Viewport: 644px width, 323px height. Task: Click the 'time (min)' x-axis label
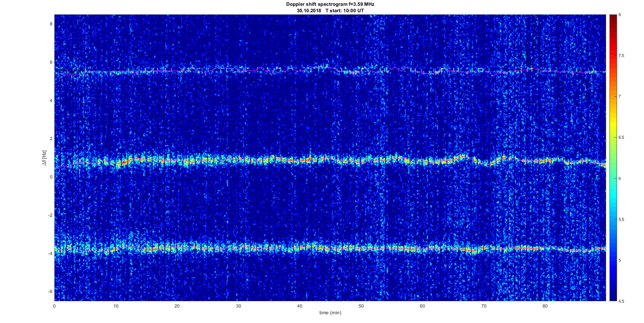[x=330, y=313]
